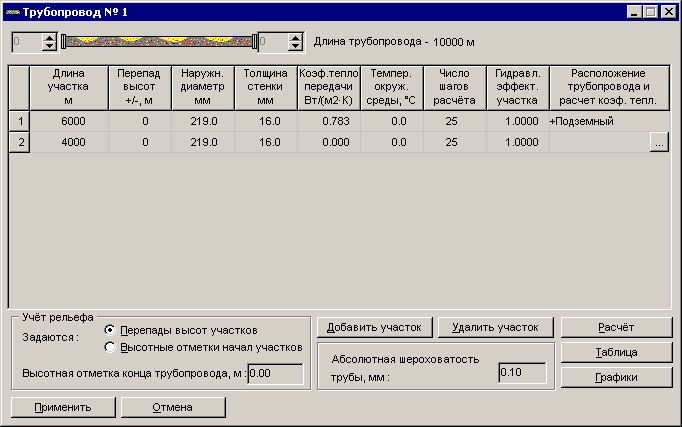Click column header 'Толщина стенки мм'

click(x=266, y=87)
